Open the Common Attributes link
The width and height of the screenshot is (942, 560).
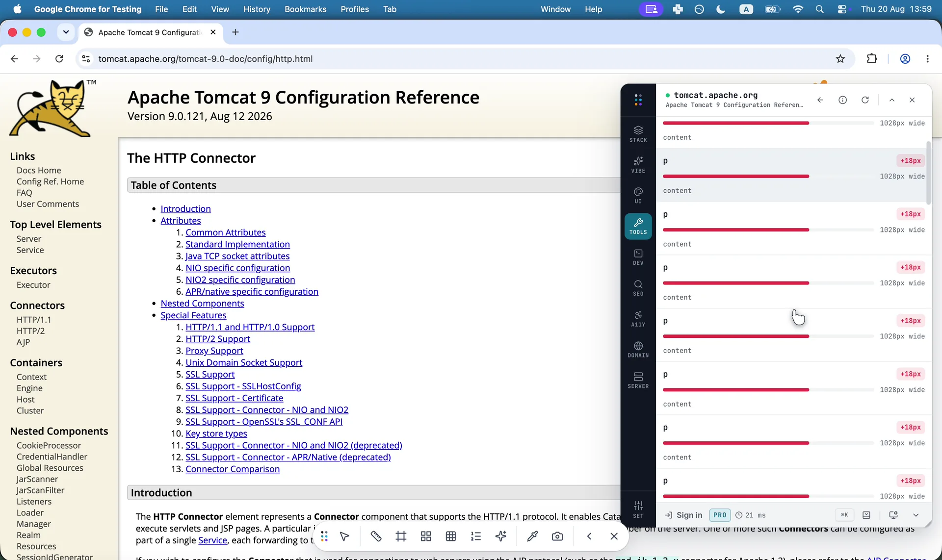coord(226,232)
